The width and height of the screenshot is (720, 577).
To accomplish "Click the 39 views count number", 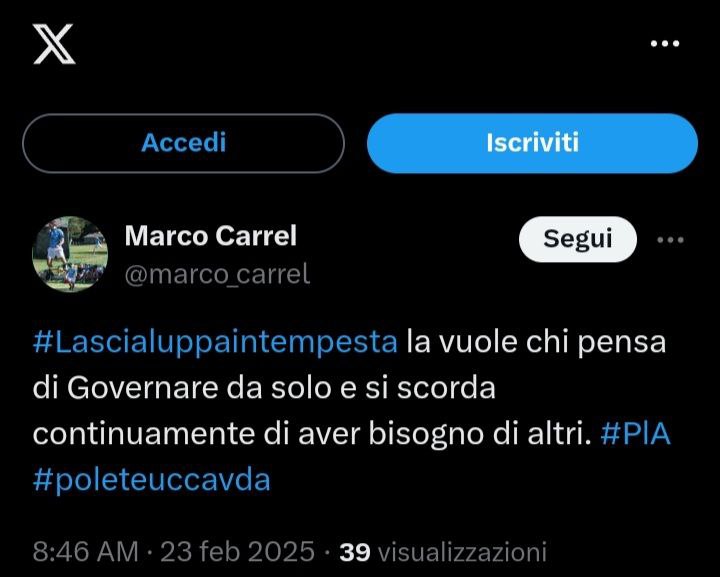I will click(354, 552).
